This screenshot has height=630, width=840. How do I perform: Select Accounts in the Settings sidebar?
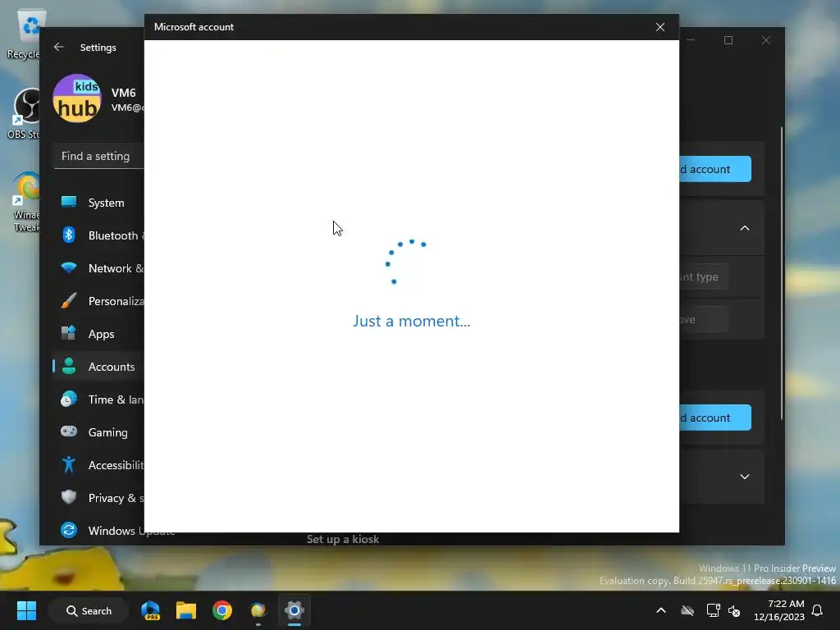(x=98, y=367)
